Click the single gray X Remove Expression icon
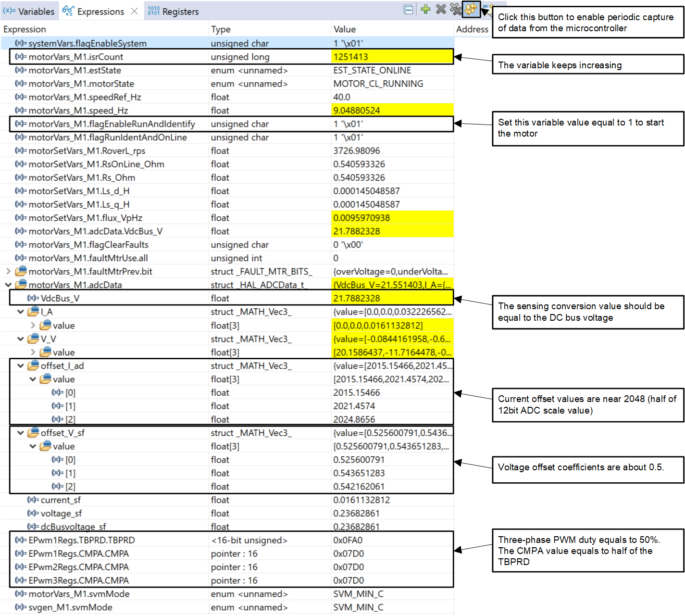Image resolution: width=685 pixels, height=616 pixels. coord(441,9)
